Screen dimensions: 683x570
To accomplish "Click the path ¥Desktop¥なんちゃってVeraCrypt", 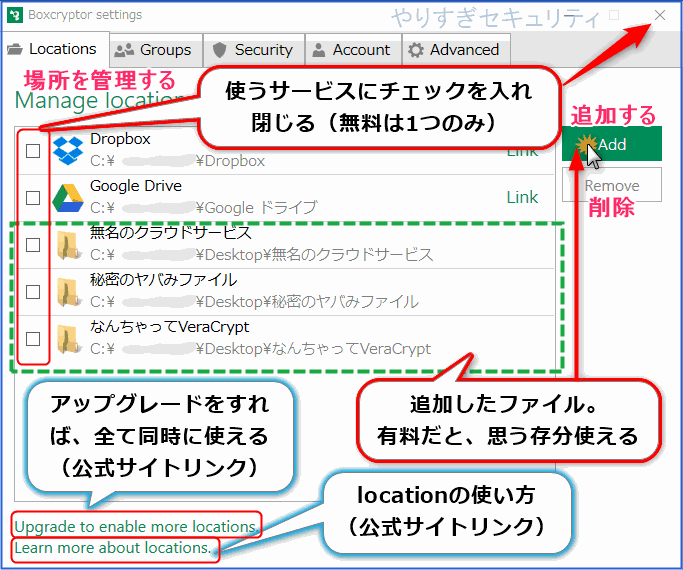I will click(x=260, y=349).
